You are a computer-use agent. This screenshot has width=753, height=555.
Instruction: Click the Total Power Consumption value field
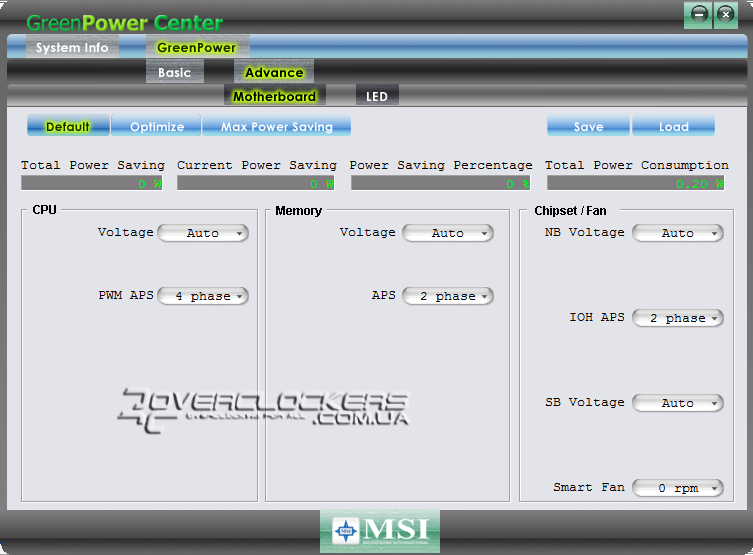point(635,183)
